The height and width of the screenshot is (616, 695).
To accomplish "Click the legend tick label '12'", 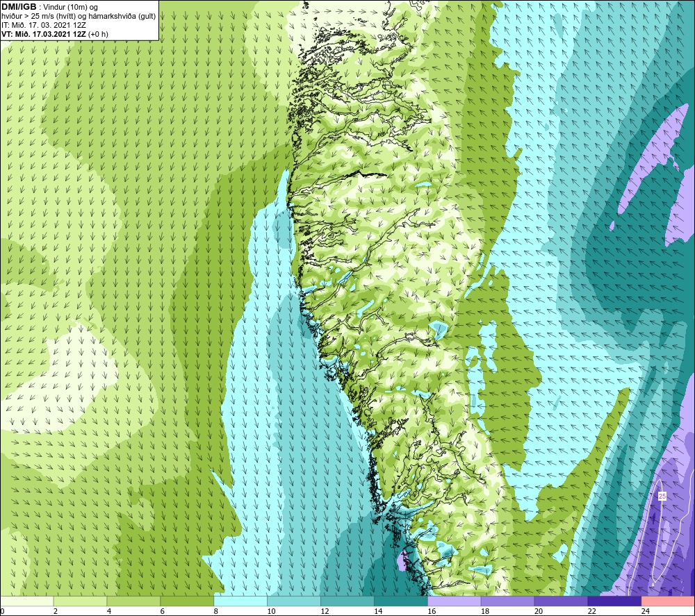I will tap(325, 611).
